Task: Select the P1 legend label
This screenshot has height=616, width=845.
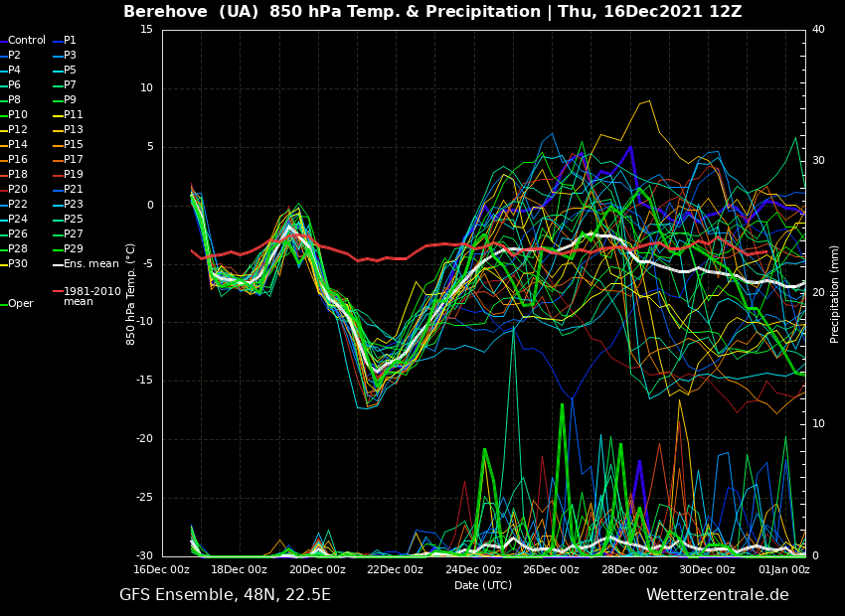Action: pyautogui.click(x=70, y=41)
